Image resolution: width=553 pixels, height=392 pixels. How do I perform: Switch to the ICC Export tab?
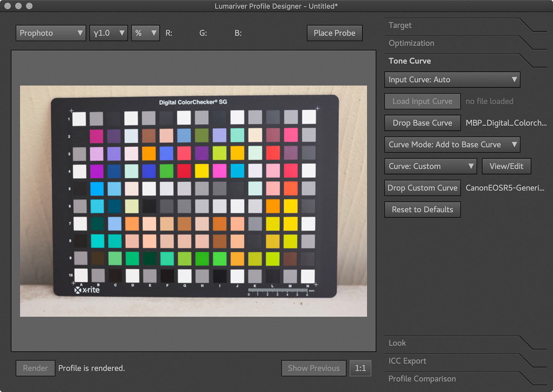(407, 361)
